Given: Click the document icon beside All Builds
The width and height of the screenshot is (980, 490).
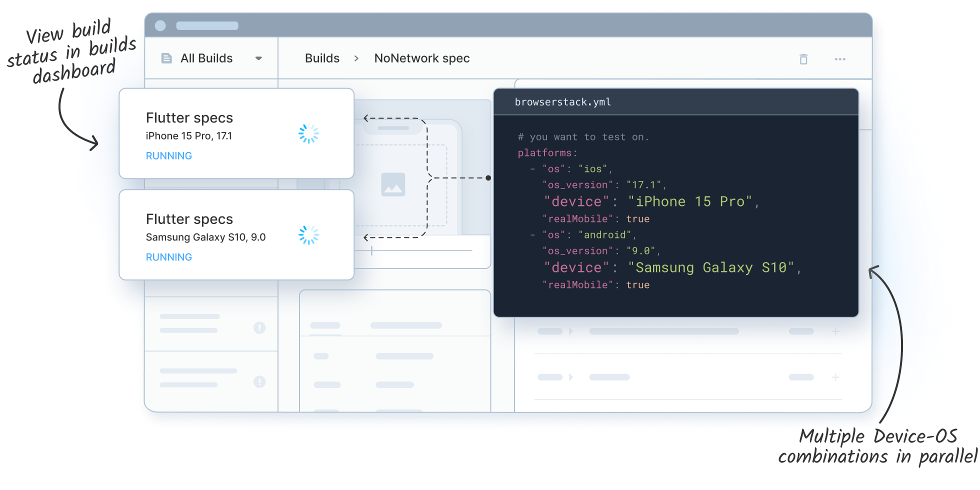Looking at the screenshot, I should pyautogui.click(x=166, y=58).
